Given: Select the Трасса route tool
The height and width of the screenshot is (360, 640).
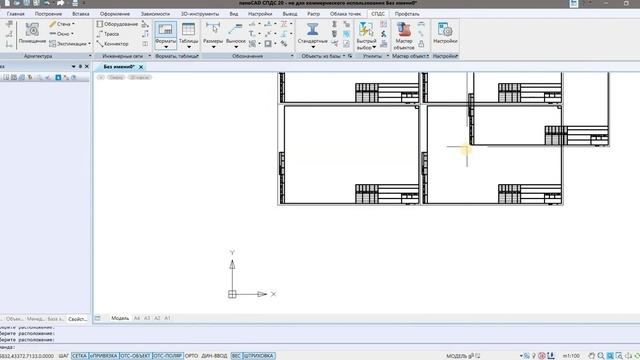Looking at the screenshot, I should (x=108, y=34).
